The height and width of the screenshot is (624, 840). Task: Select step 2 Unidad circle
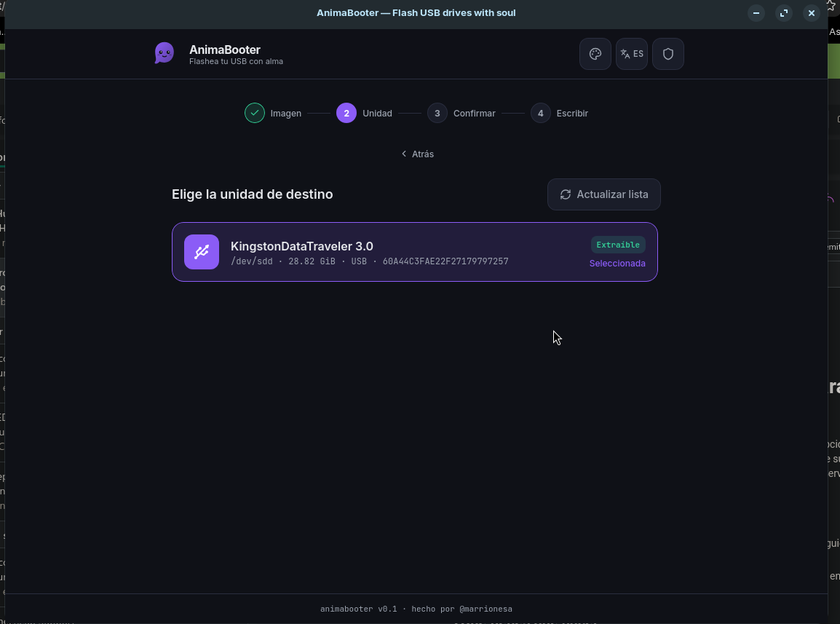[346, 113]
